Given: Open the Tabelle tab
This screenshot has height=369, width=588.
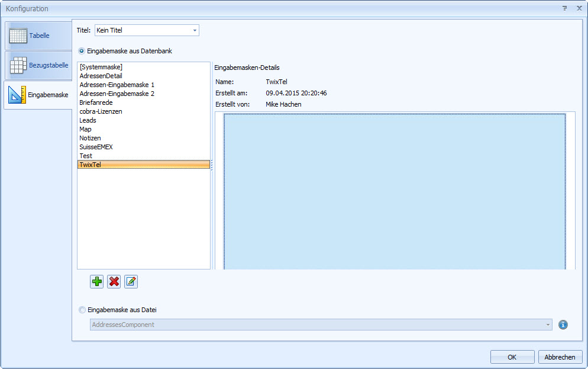Looking at the screenshot, I should [x=38, y=36].
